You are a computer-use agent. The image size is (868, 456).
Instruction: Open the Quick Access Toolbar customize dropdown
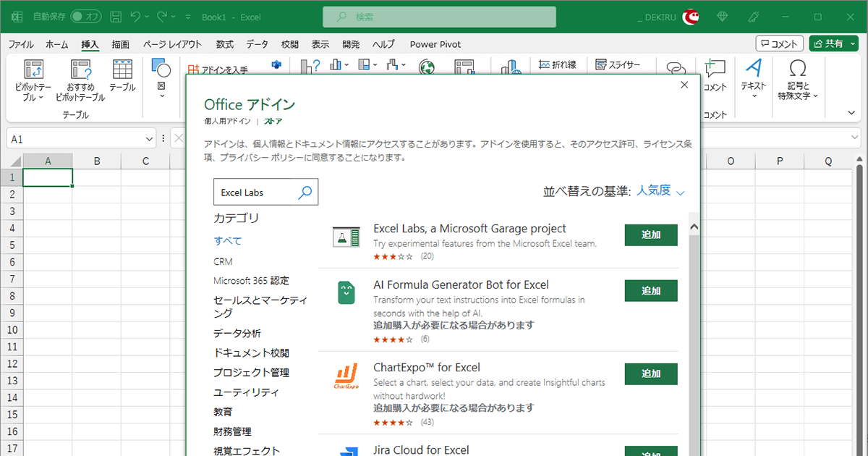click(189, 16)
